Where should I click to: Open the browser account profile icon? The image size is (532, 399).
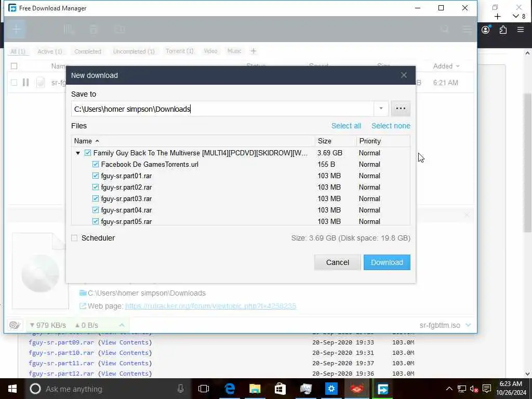486,30
